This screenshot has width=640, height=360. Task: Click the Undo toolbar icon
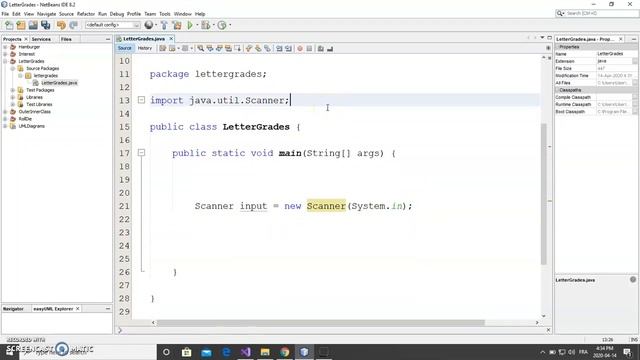[61, 25]
